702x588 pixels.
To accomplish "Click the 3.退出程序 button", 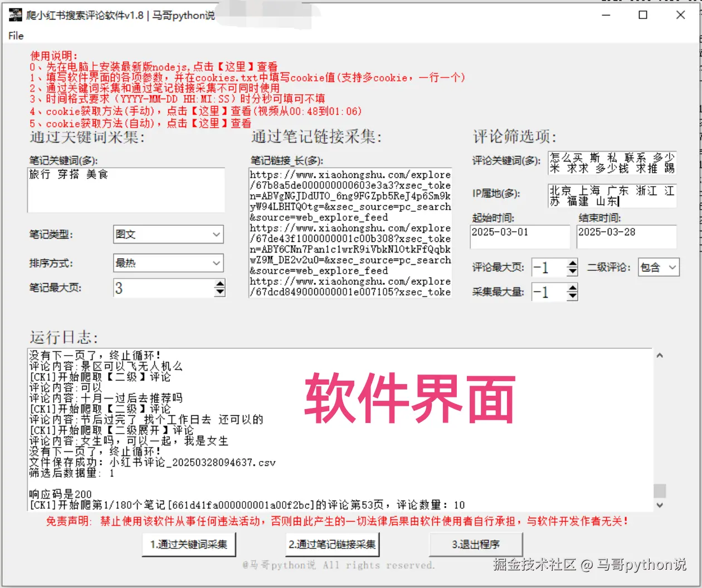I will [475, 546].
